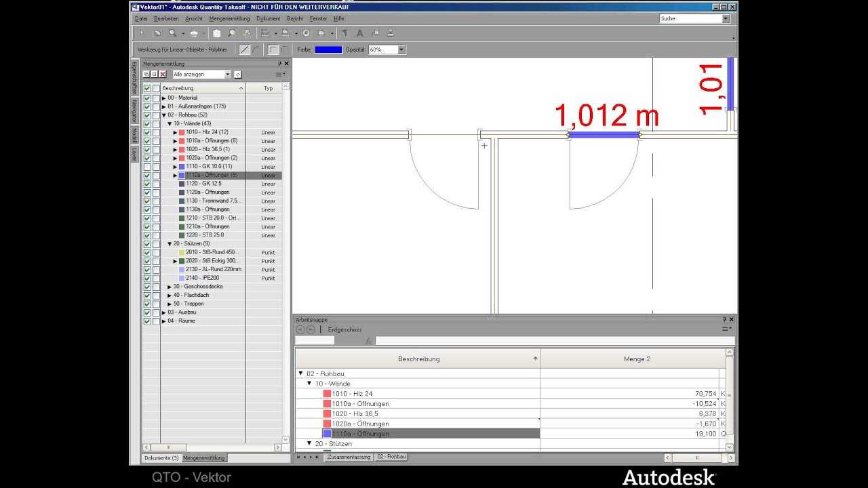Screen dimensions: 868x488
Task: Select the area takeoff tool icon
Action: 285,33
